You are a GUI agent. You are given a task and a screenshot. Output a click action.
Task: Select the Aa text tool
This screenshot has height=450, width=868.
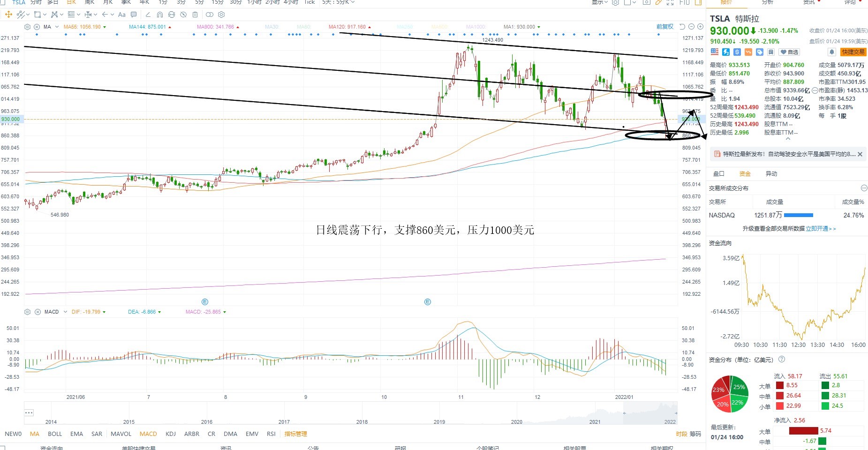coord(122,15)
